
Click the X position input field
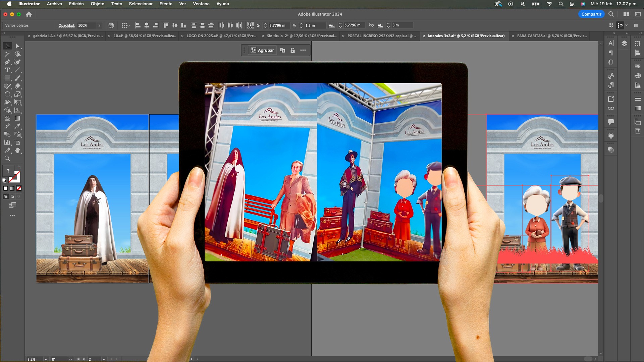tap(278, 25)
